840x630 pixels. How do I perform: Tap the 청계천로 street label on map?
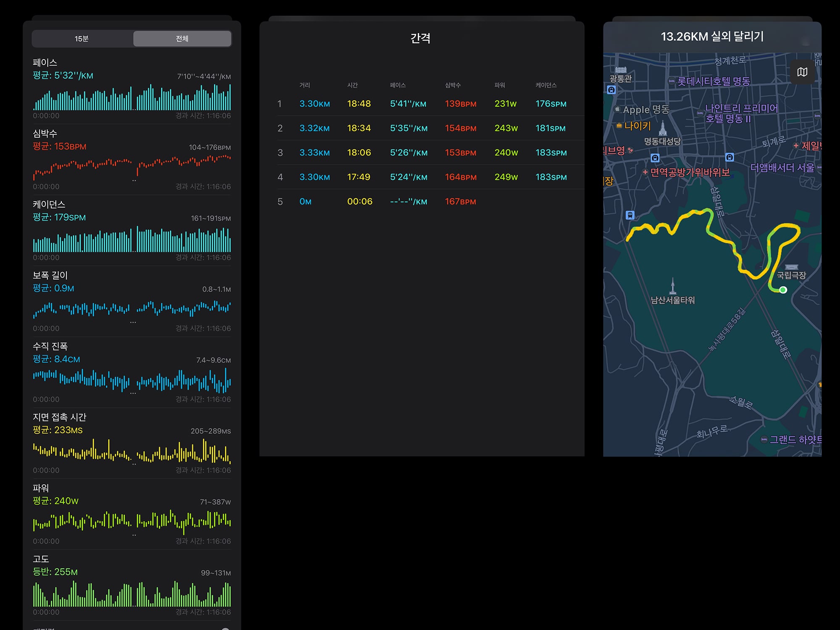point(730,60)
